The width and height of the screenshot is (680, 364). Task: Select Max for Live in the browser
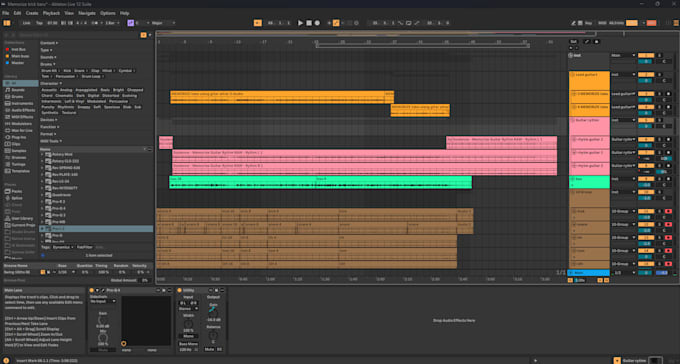coord(22,131)
